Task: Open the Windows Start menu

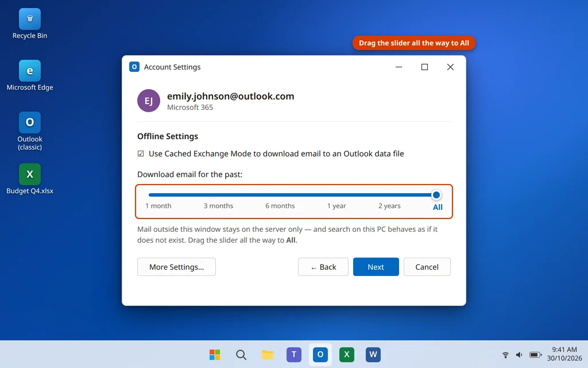Action: (x=215, y=354)
